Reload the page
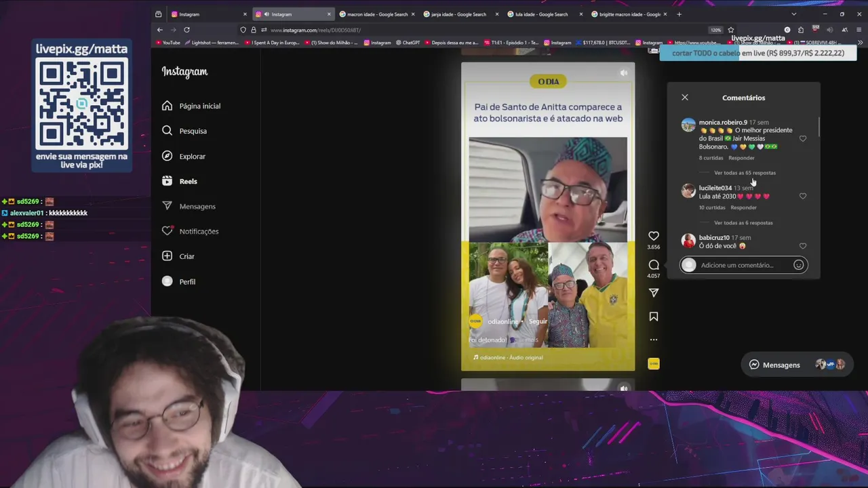868x488 pixels. pos(186,30)
